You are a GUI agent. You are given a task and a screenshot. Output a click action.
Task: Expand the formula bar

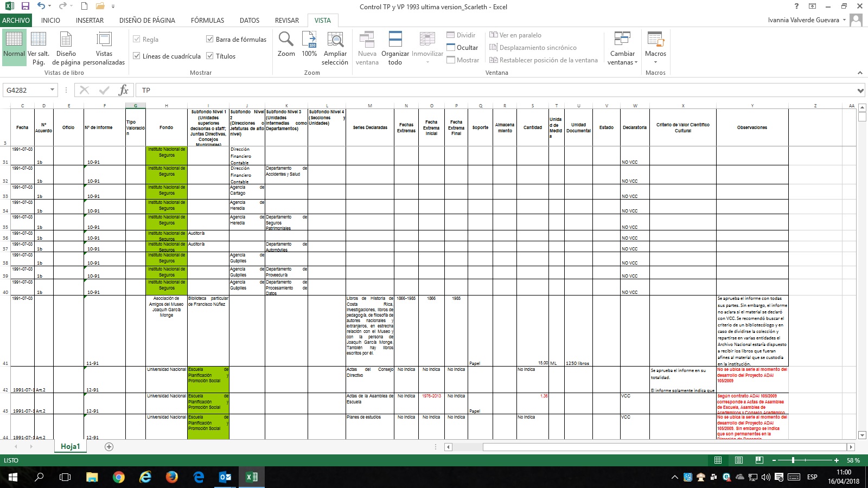click(860, 91)
